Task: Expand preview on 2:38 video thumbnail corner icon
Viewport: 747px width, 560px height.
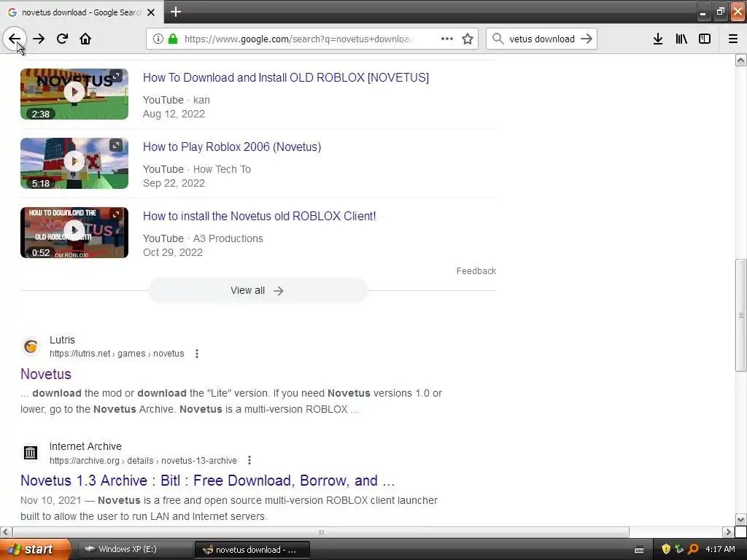Action: click(116, 76)
